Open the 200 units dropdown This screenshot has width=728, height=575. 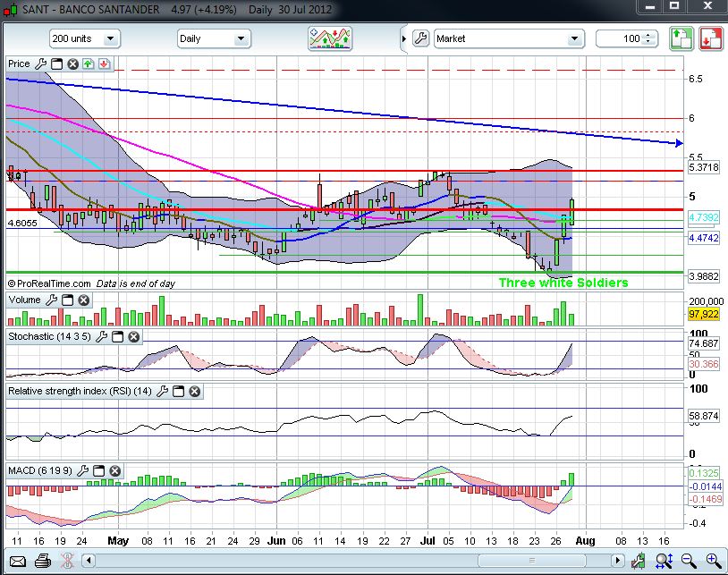click(84, 38)
